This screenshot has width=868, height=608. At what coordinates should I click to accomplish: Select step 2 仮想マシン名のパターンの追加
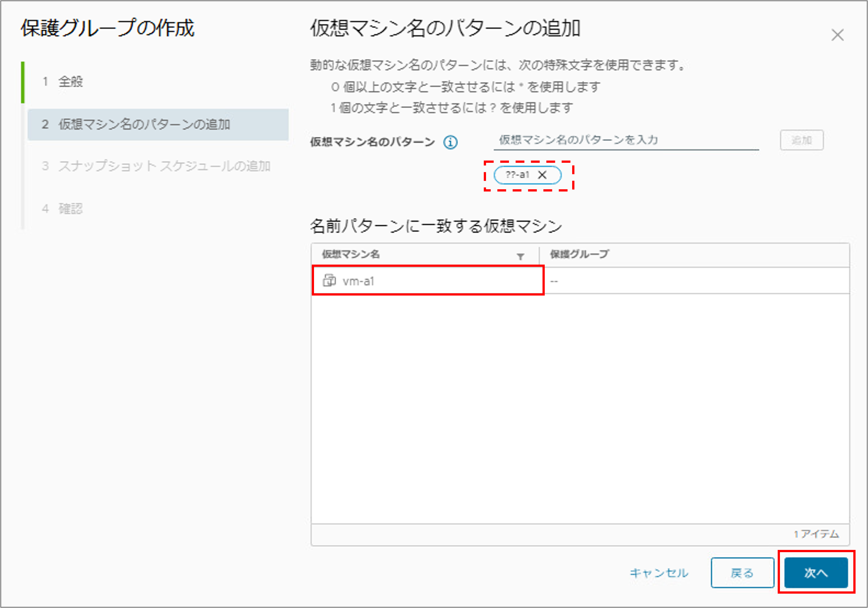pos(158,124)
